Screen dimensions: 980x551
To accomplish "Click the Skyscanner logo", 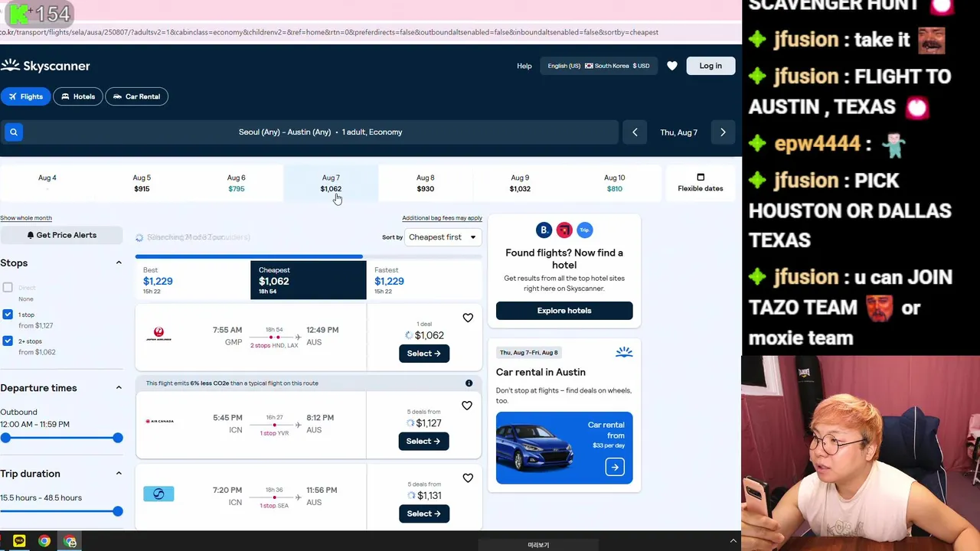I will pyautogui.click(x=45, y=66).
